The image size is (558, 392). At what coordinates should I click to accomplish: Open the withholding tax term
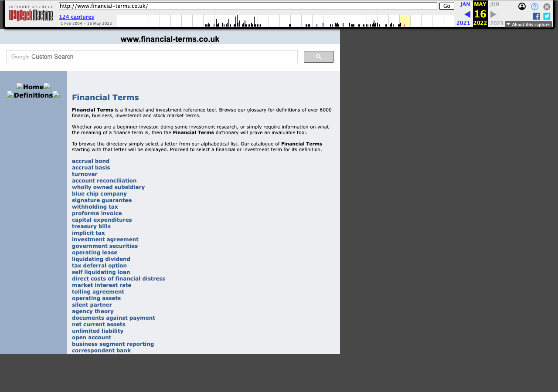coord(95,206)
